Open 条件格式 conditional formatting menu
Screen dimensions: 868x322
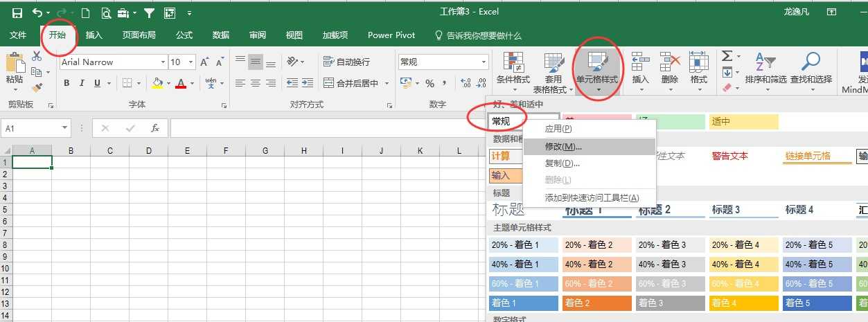[513, 72]
